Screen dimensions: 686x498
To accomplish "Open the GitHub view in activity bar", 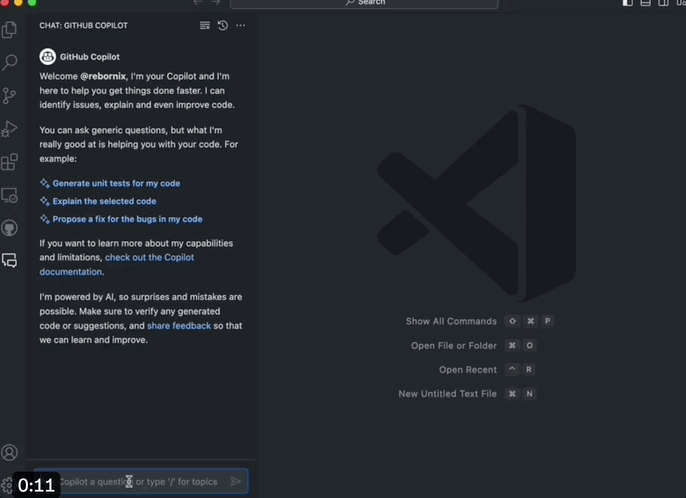I will [x=9, y=228].
